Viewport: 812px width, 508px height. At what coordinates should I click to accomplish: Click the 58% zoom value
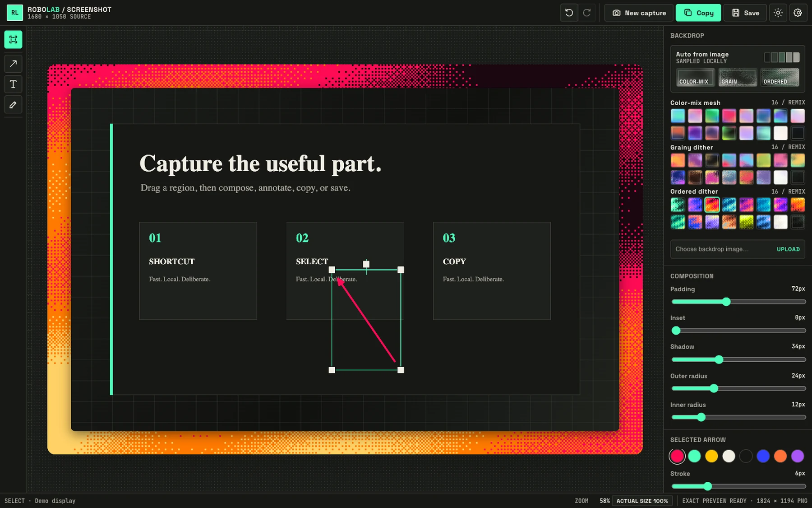(x=604, y=501)
